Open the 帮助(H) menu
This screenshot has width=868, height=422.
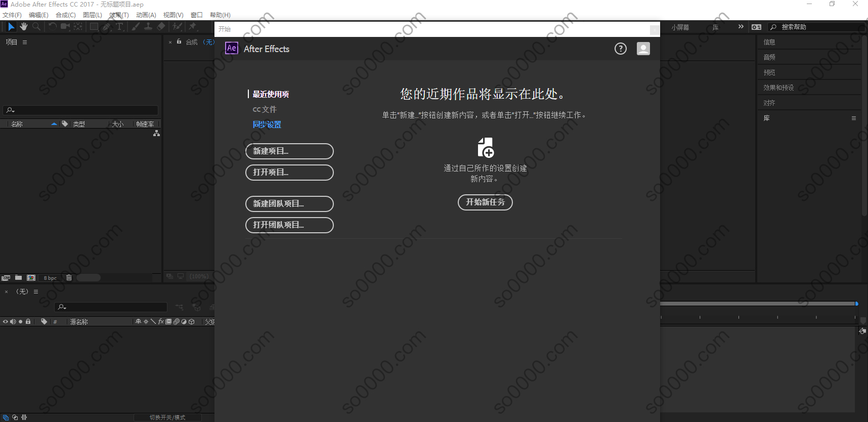click(x=220, y=15)
